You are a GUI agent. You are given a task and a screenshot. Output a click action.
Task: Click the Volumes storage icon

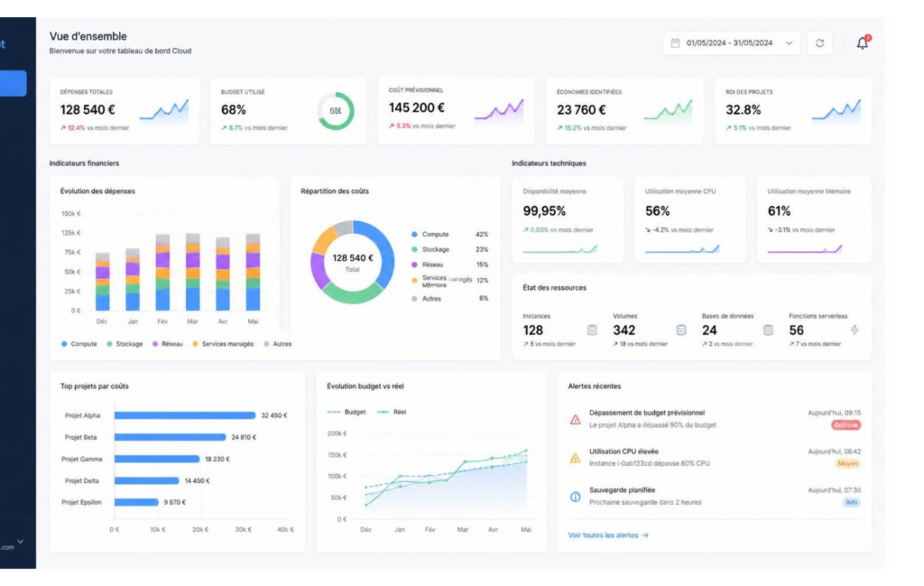point(681,330)
